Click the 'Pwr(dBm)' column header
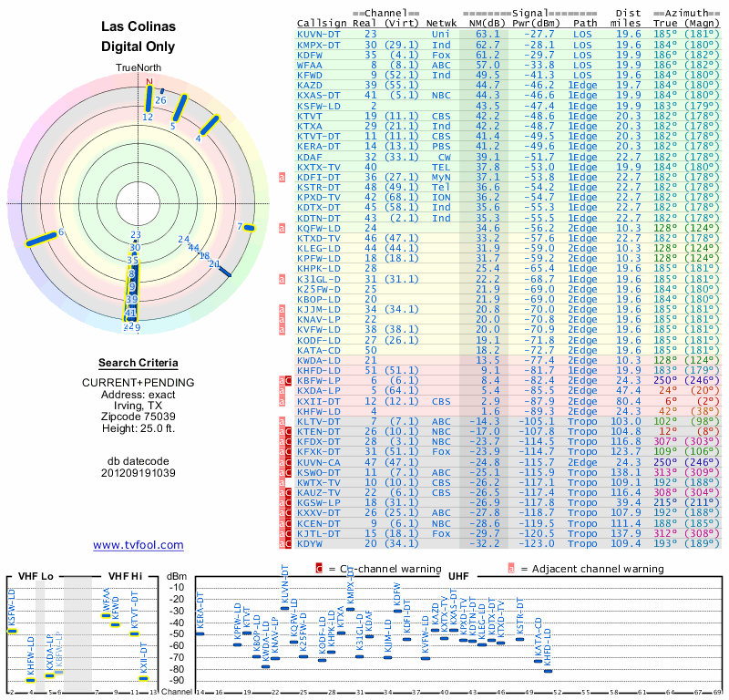729x700 pixels. tap(536, 24)
